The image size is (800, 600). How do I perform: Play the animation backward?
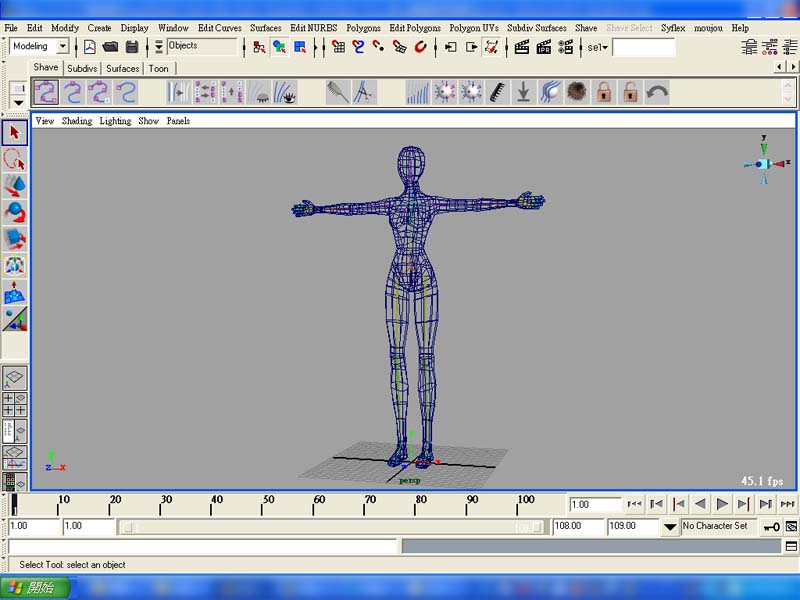[700, 504]
